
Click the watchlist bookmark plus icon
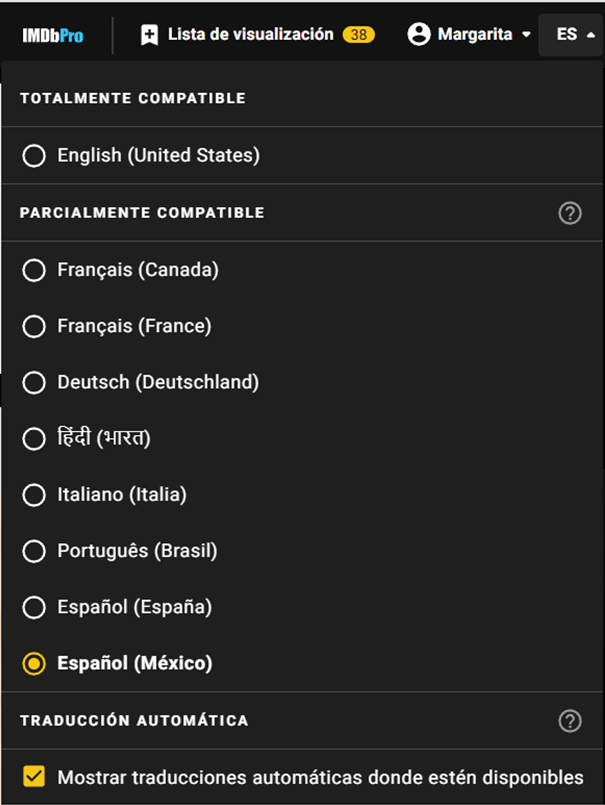coord(149,35)
